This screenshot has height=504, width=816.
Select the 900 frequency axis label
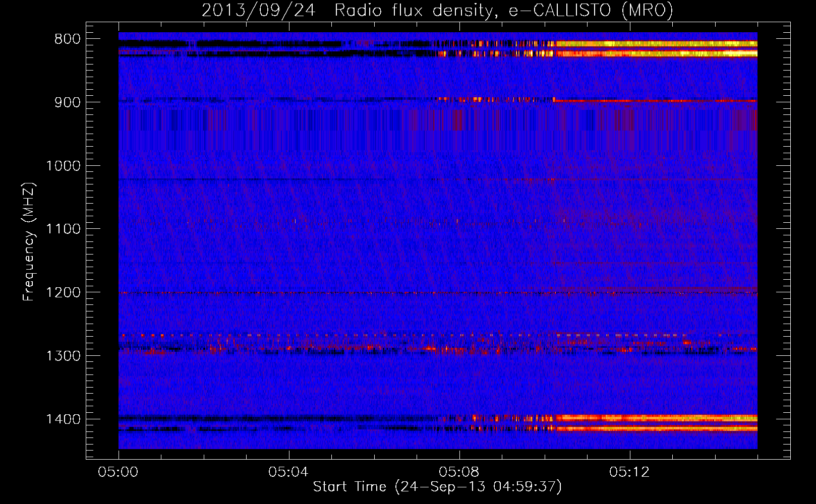click(67, 102)
